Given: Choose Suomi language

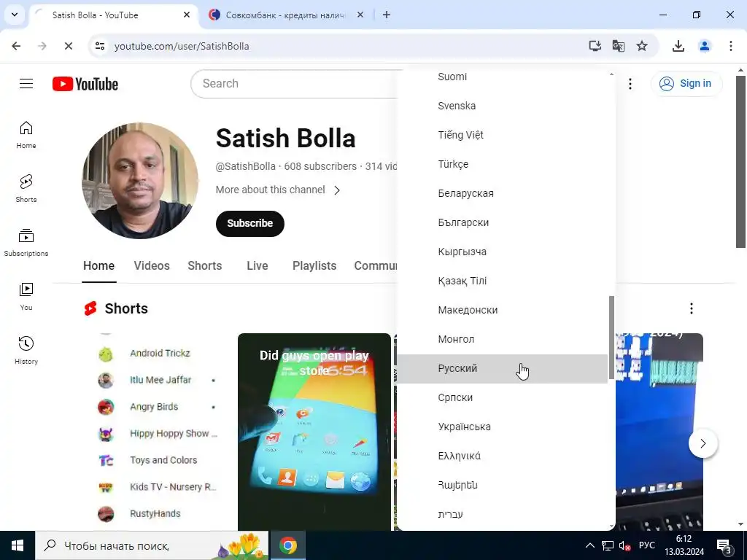Looking at the screenshot, I should [502, 77].
